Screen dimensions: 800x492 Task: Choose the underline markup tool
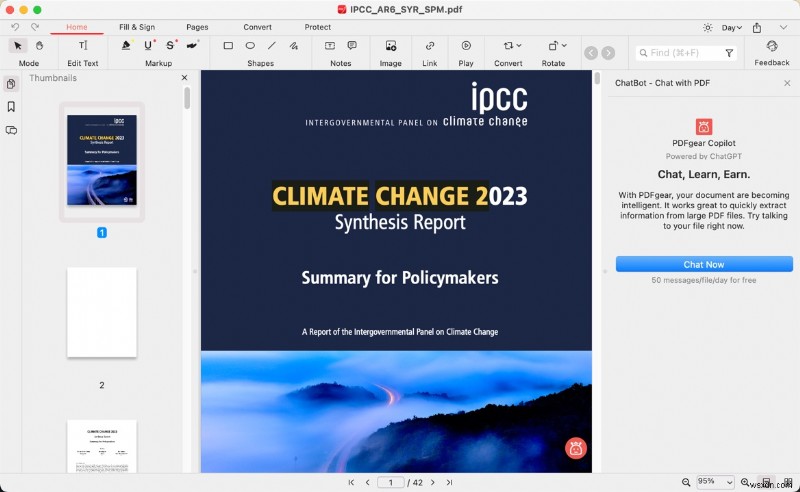coord(148,45)
